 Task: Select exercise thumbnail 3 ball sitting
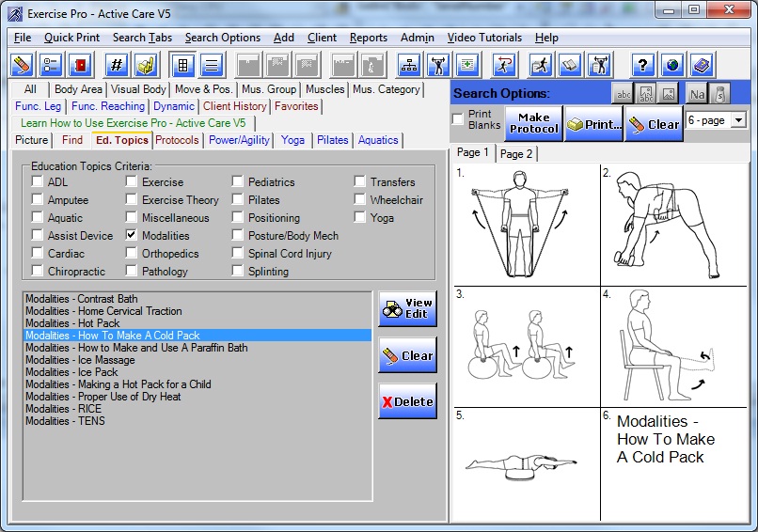point(527,347)
